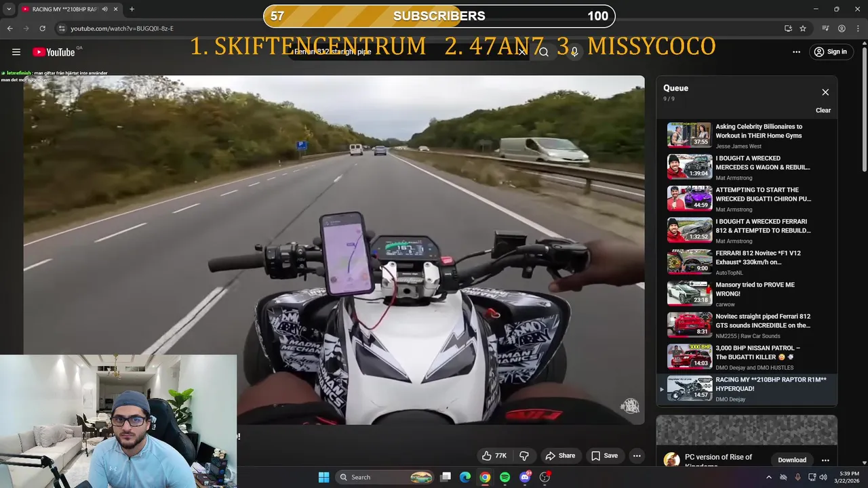Screen dimensions: 868x488
Task: Download Rise of Kingdoms ad
Action: click(x=792, y=460)
